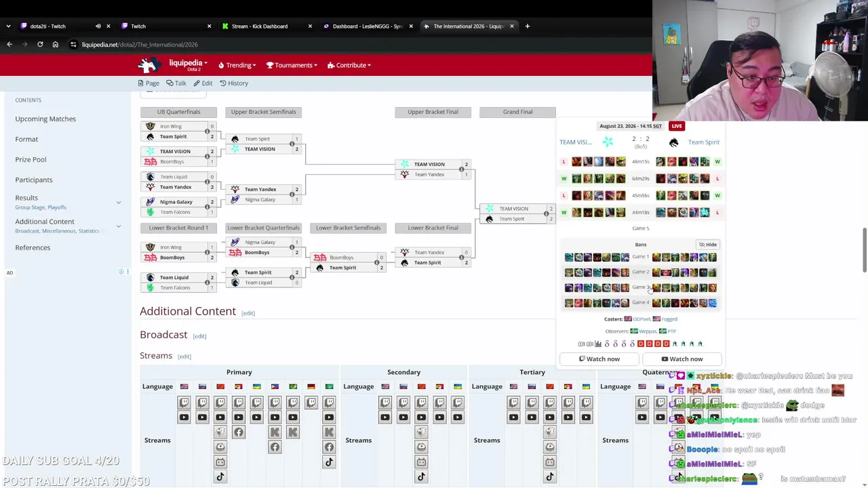
Task: Click the TikTok icon in Tertiary streams column
Action: pyautogui.click(x=549, y=476)
